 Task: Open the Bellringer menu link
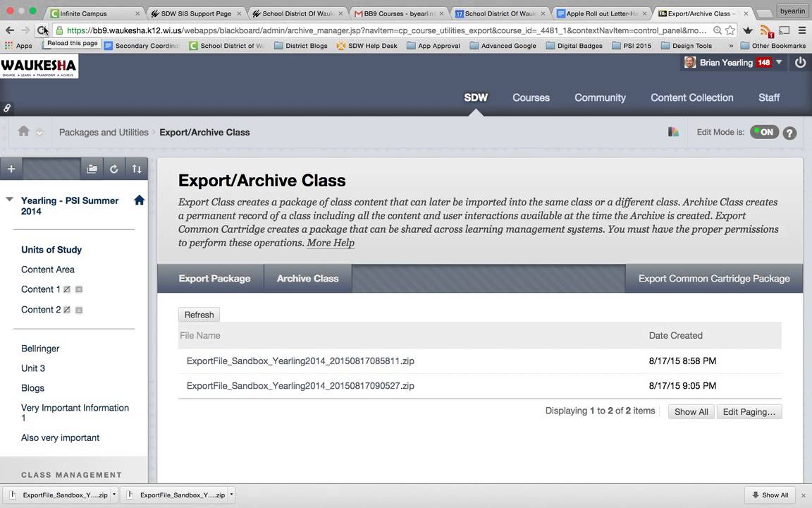point(40,349)
